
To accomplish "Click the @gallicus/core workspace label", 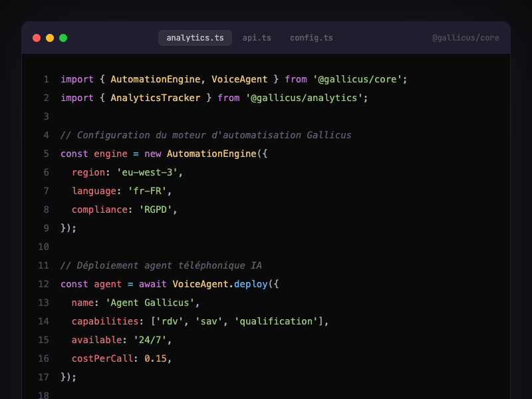I will [x=465, y=38].
